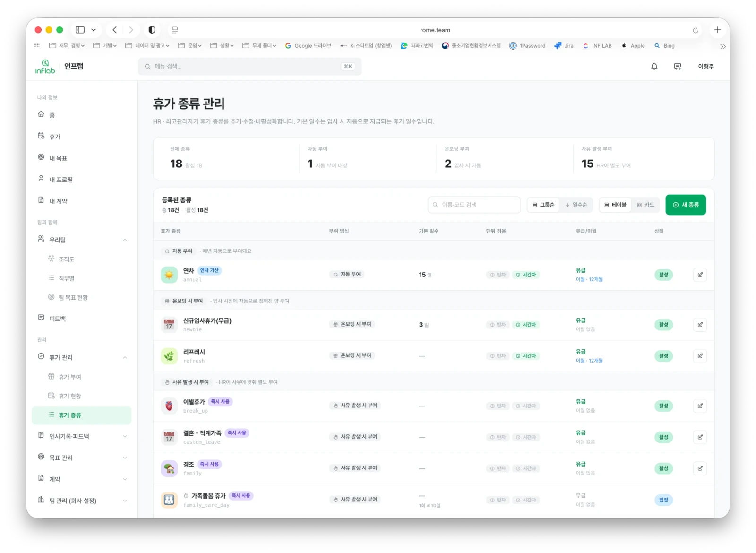Image resolution: width=756 pixels, height=553 pixels.
Task: Click the rome.team address bar
Action: (x=435, y=30)
